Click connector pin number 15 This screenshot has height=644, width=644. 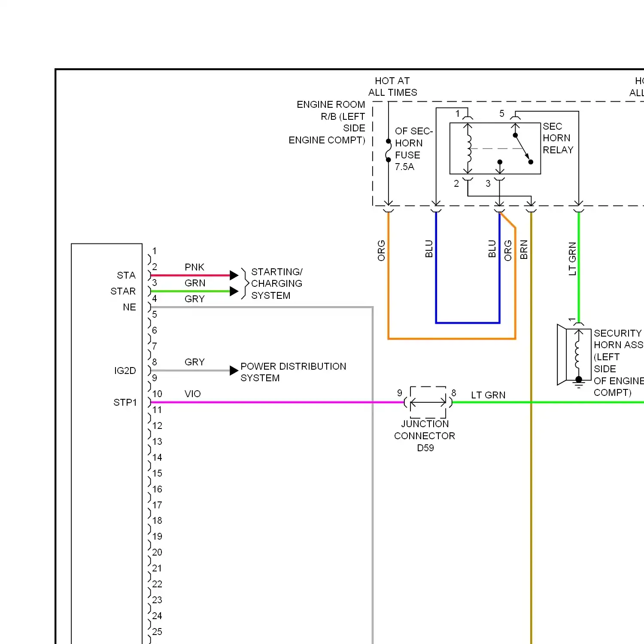click(157, 473)
